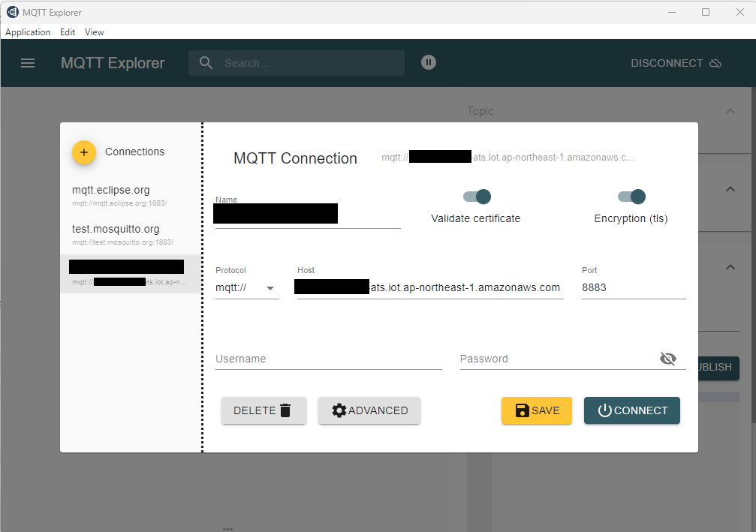Save the MQTT connection settings
The height and width of the screenshot is (532, 756).
pos(536,410)
